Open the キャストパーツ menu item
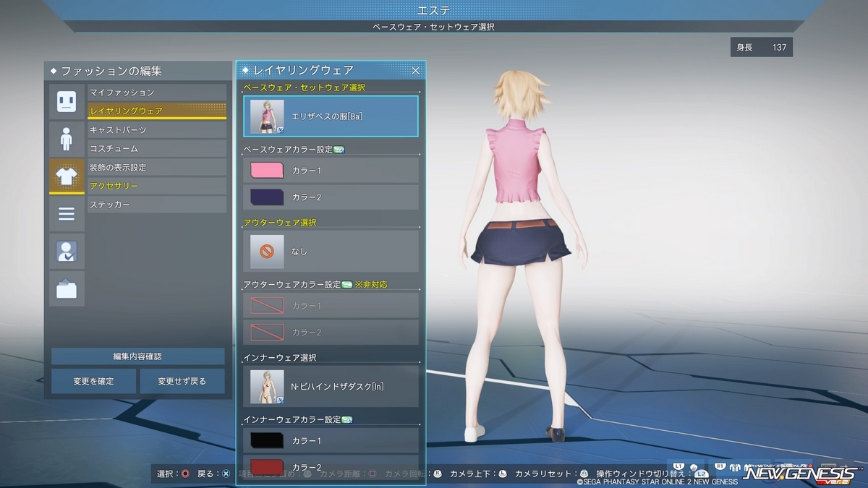The image size is (868, 488). coord(157,130)
